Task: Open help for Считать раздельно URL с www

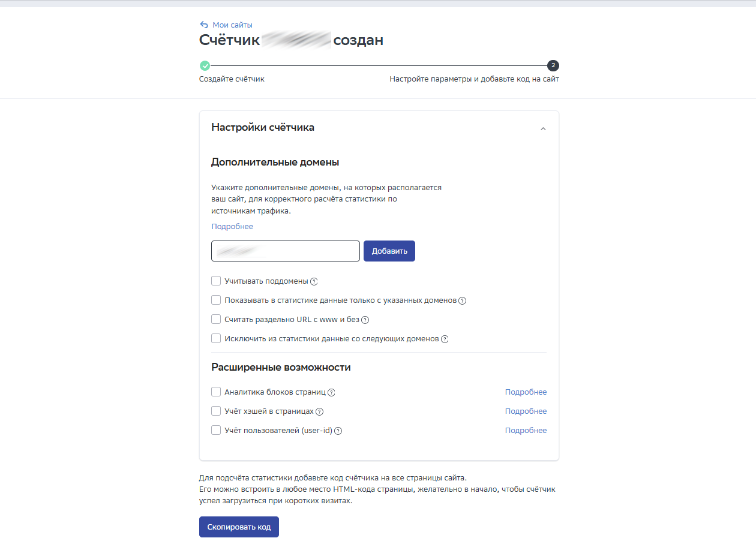Action: click(365, 319)
